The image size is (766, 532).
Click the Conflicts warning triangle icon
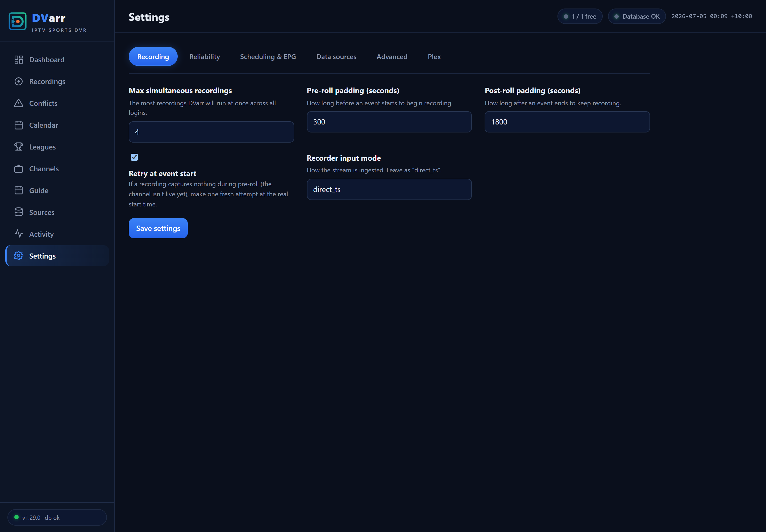19,103
